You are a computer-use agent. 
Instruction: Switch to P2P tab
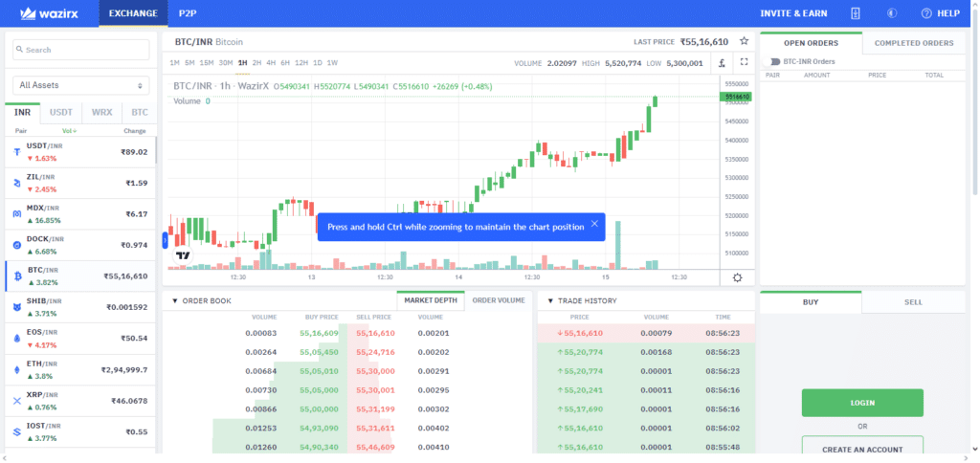click(187, 13)
